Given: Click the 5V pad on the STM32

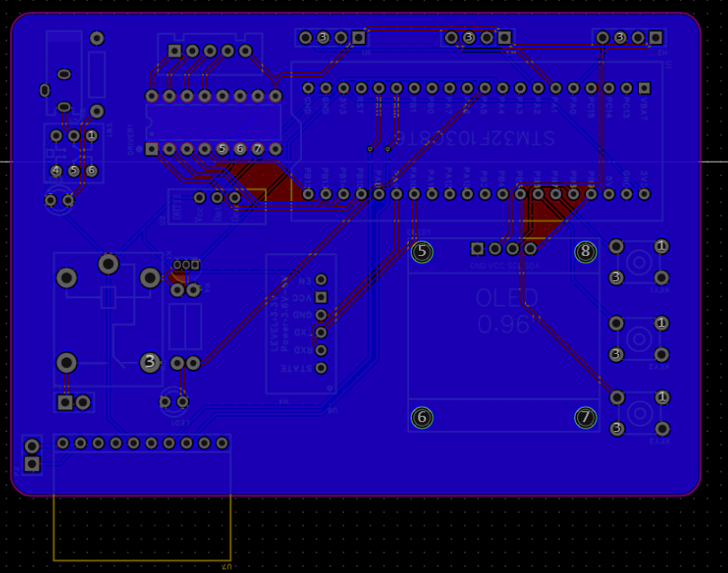Looking at the screenshot, I should 608,194.
